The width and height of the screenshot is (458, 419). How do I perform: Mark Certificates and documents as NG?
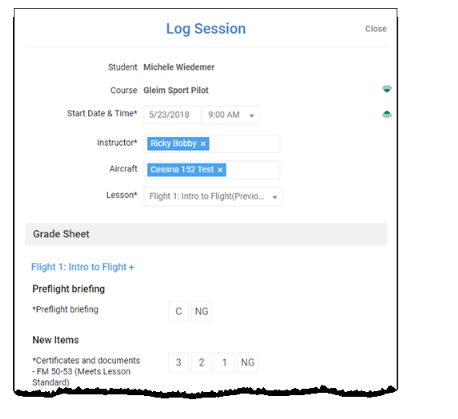tap(247, 362)
